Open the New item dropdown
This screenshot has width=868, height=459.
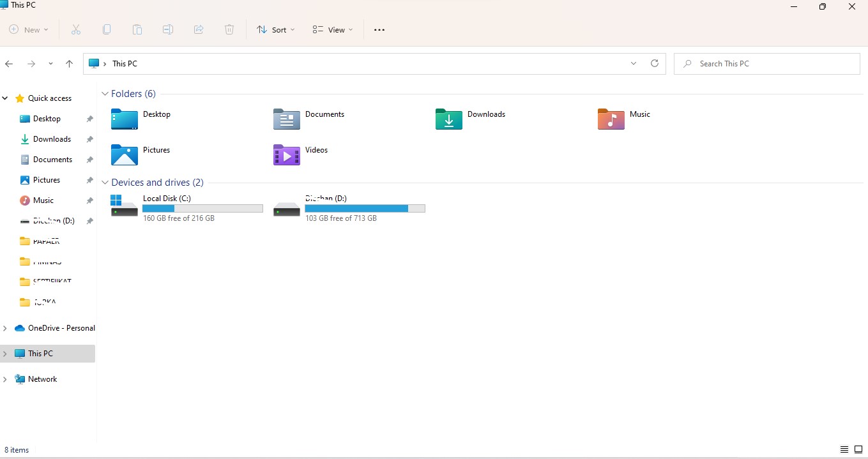(x=29, y=29)
